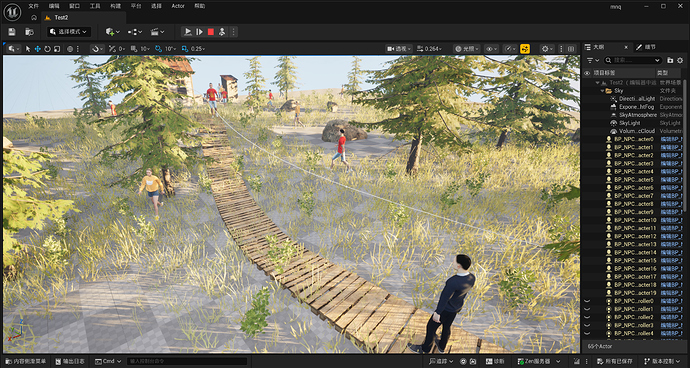Open the camera speed 0.264 dropdown
The height and width of the screenshot is (368, 690).
click(x=429, y=49)
